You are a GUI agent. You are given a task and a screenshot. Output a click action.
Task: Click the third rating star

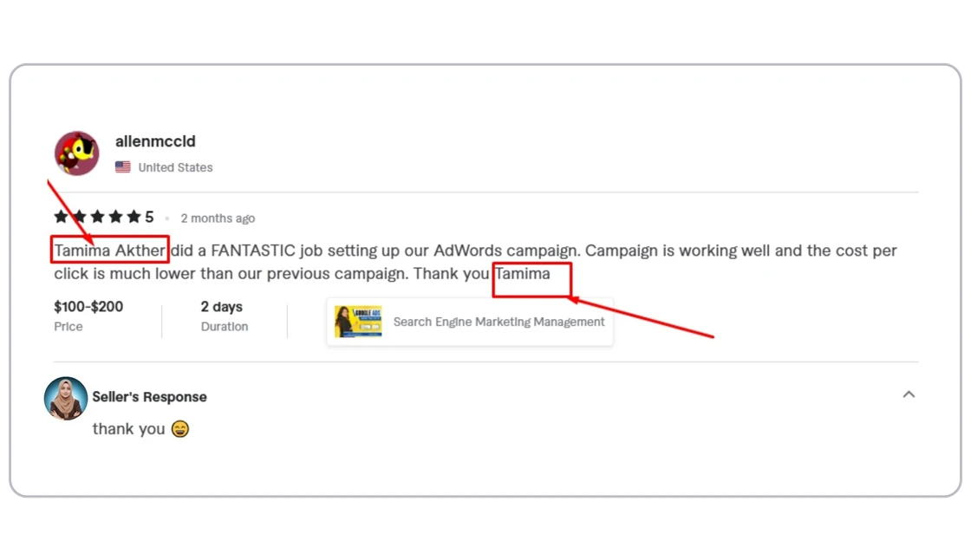point(97,217)
